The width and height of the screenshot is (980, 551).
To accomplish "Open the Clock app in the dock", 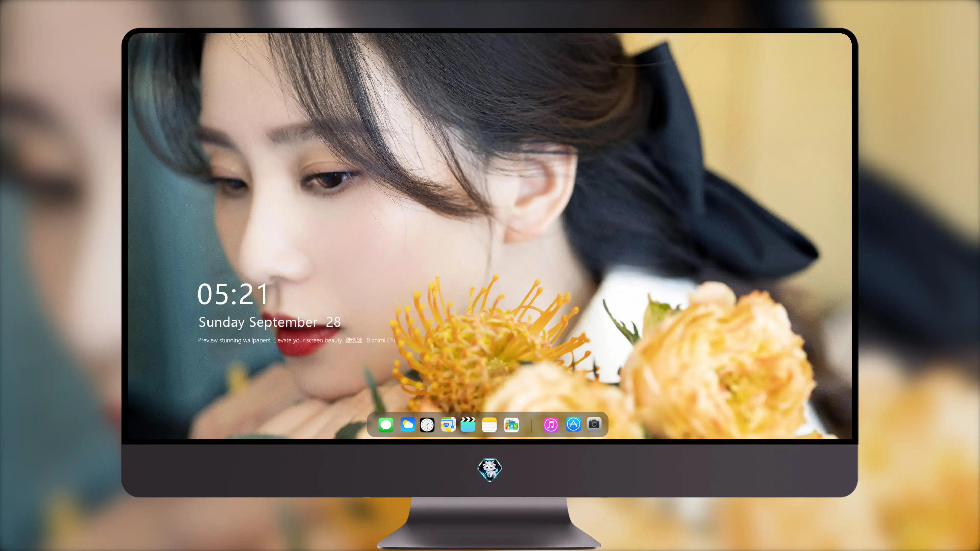I will click(x=427, y=425).
